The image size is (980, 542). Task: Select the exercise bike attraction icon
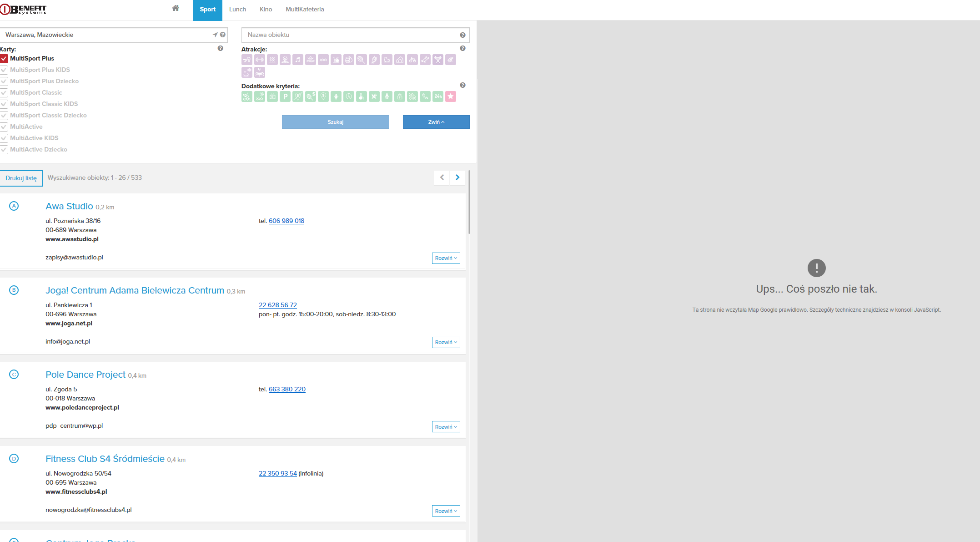[336, 60]
